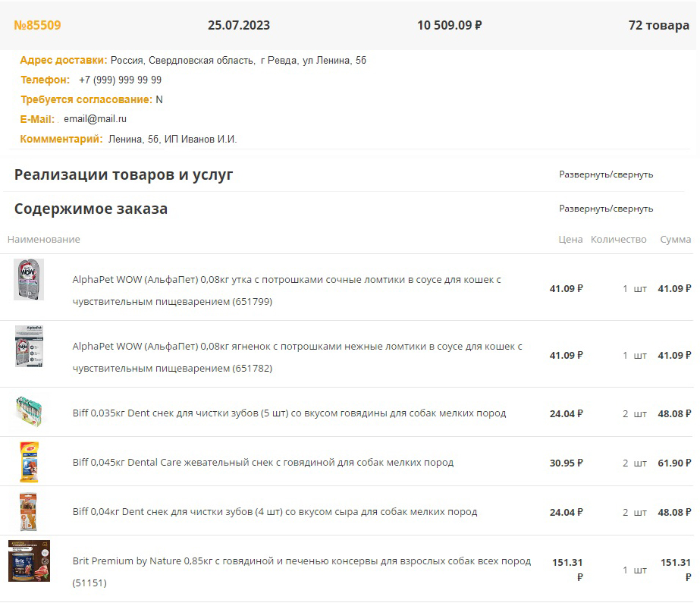
Task: Click the Наименование column header
Action: coord(43,240)
